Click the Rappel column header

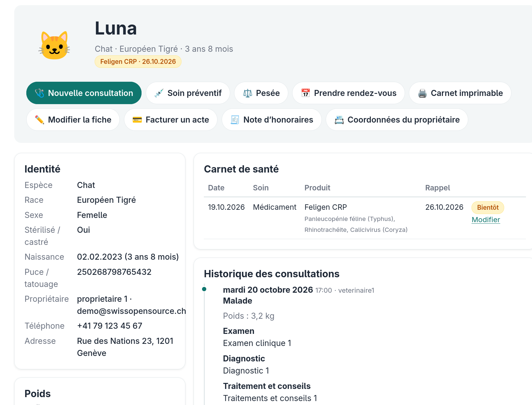click(x=438, y=188)
